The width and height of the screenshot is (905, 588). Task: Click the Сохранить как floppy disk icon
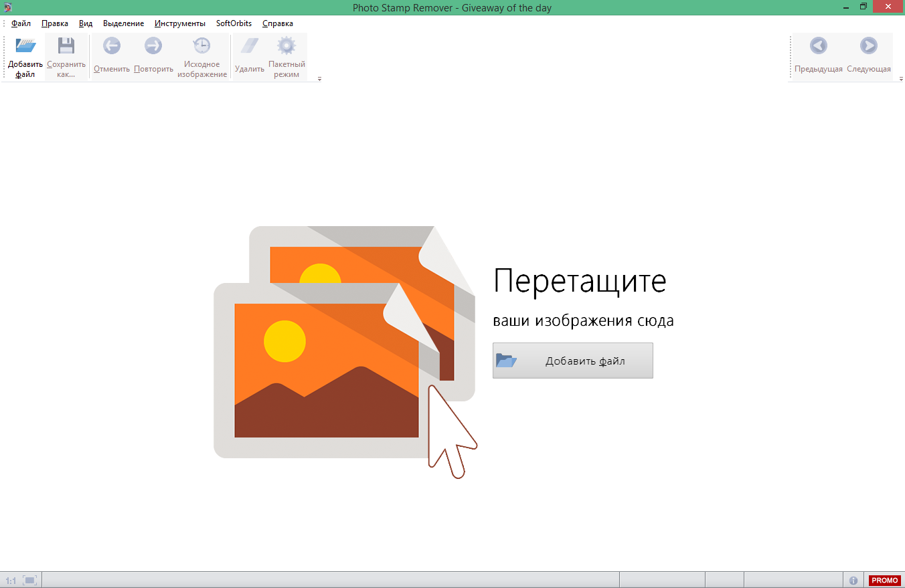pos(66,45)
